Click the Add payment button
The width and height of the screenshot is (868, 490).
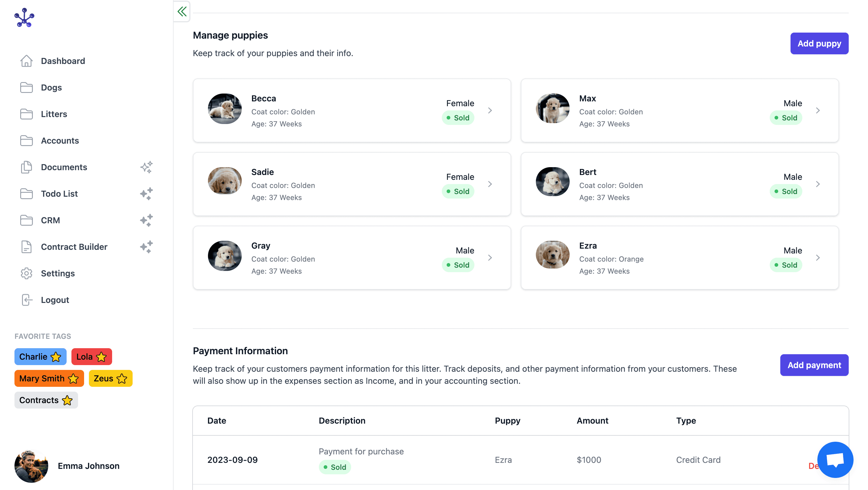(814, 365)
